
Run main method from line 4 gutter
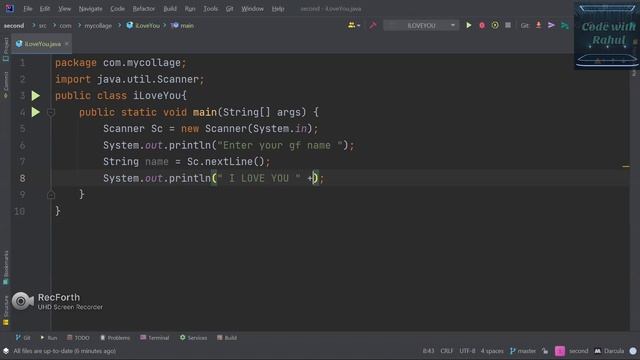point(36,112)
